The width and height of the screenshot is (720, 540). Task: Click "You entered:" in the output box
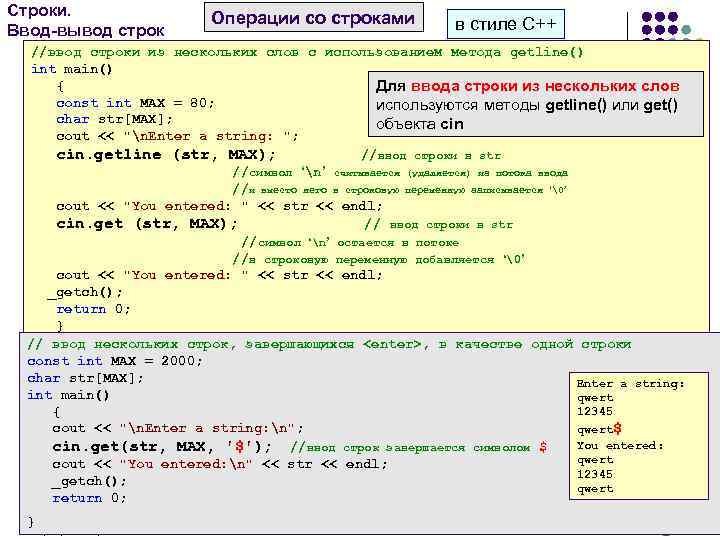click(620, 446)
